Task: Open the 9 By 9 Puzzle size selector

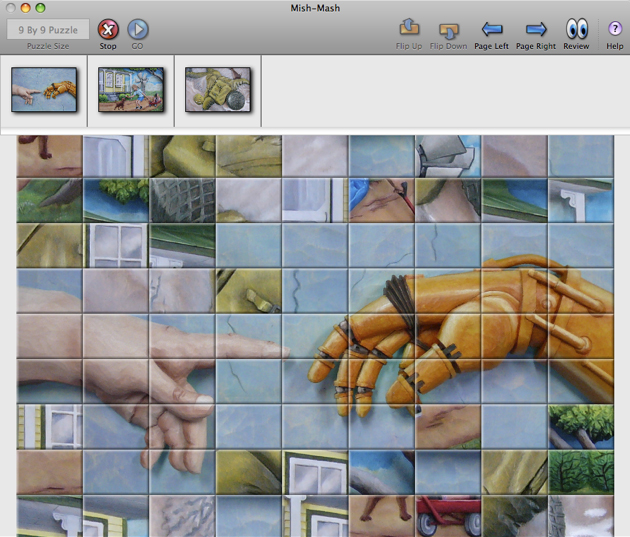Action: click(x=48, y=29)
